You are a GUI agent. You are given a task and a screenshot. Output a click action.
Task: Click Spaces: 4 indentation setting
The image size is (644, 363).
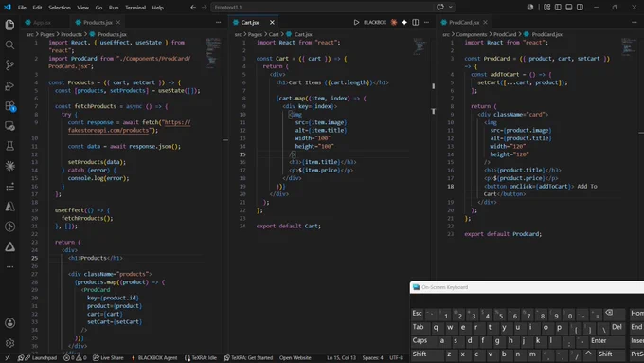[372, 358]
